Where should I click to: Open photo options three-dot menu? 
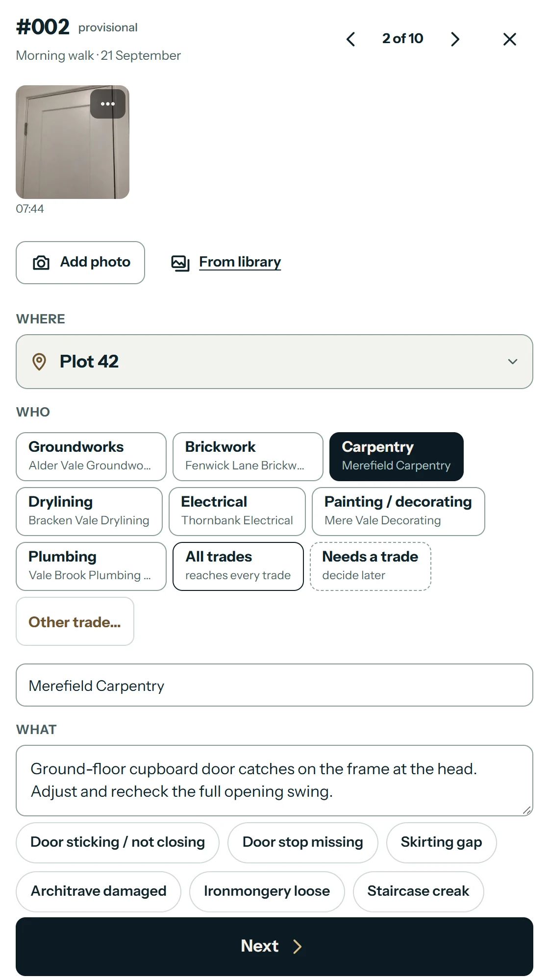point(108,104)
